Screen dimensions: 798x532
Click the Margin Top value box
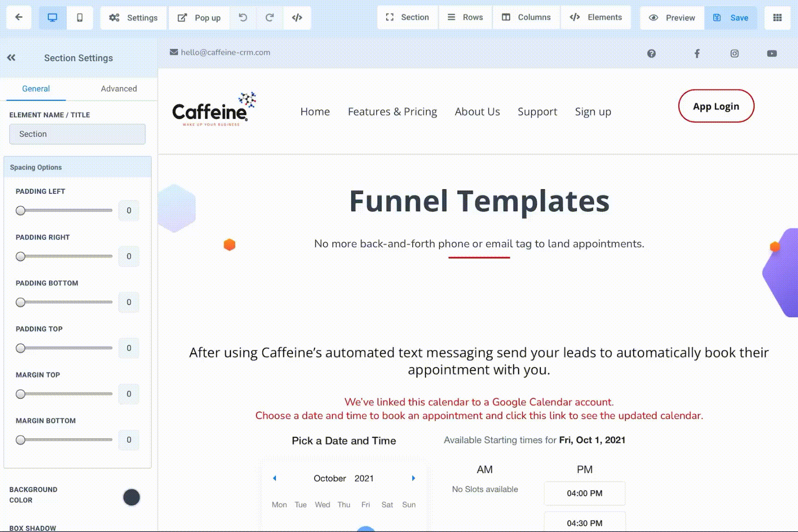pos(129,394)
